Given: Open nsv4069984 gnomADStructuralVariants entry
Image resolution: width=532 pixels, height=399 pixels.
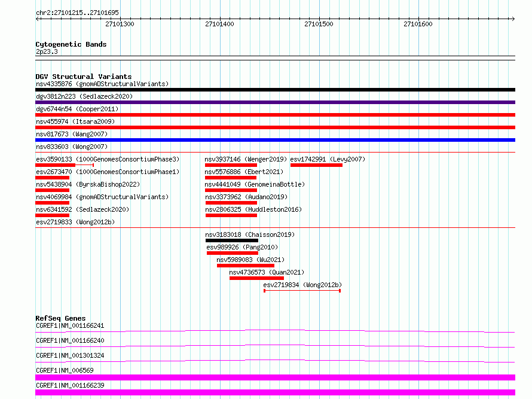Looking at the screenshot, I should [x=102, y=197].
